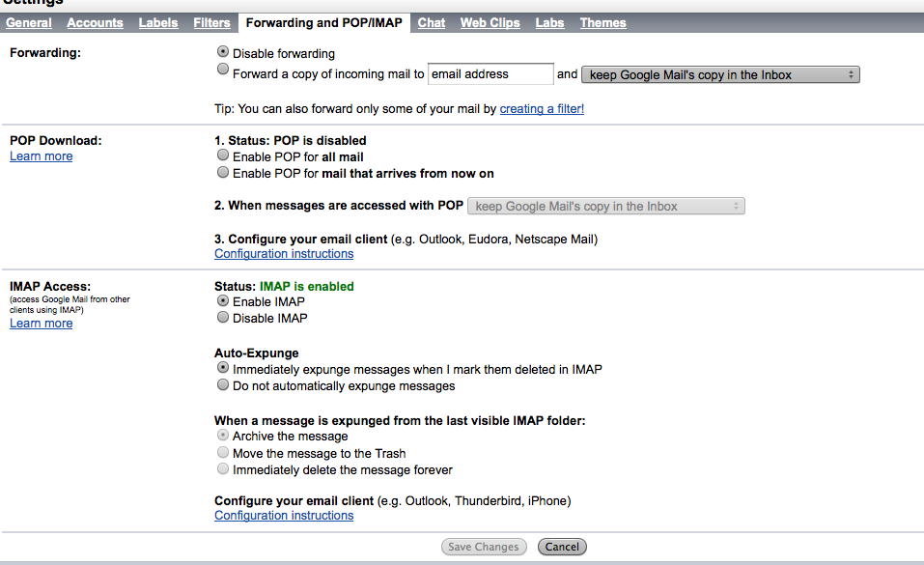
Task: Choose Do not automatically expunge messages
Action: point(223,385)
